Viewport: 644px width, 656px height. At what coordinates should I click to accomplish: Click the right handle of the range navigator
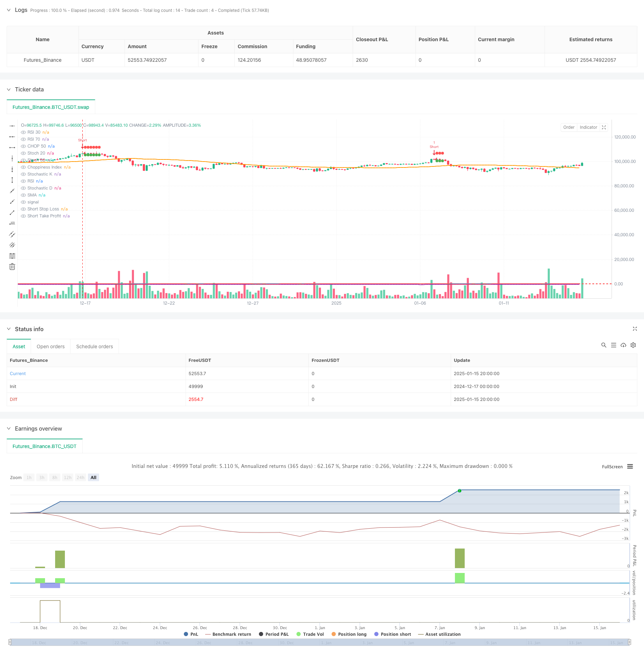tap(629, 642)
